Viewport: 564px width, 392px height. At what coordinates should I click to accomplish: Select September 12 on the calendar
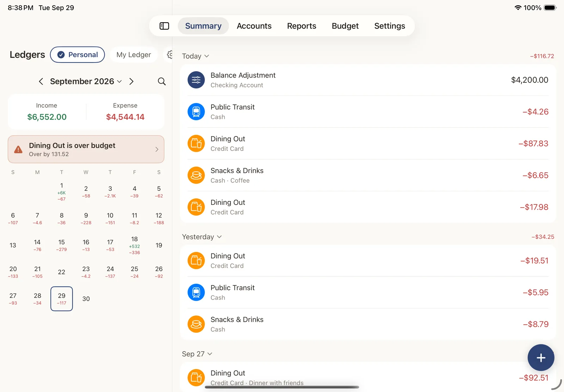pos(159,218)
